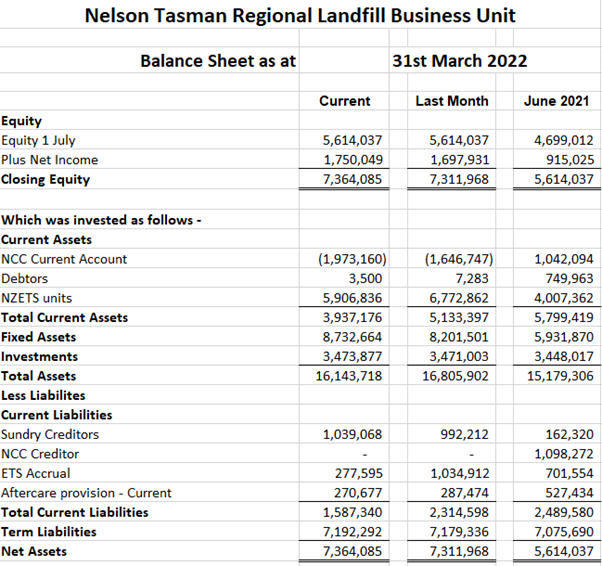Click the Current NZETS units value 5,906,836
This screenshot has height=566, width=602.
[352, 298]
